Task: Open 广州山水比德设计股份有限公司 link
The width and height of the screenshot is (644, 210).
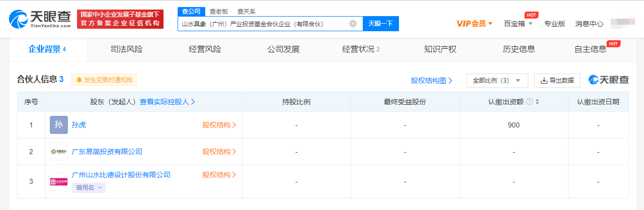Action: [121, 175]
